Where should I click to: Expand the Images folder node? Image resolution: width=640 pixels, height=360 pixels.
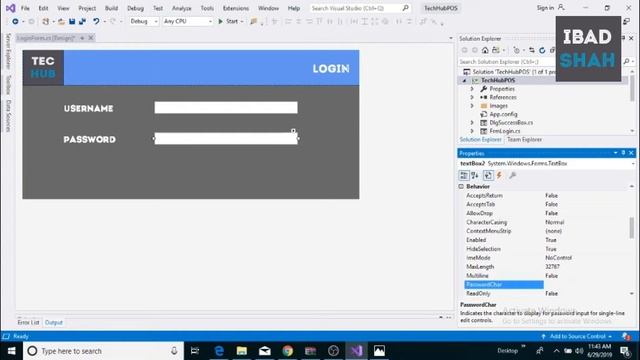[x=472, y=106]
